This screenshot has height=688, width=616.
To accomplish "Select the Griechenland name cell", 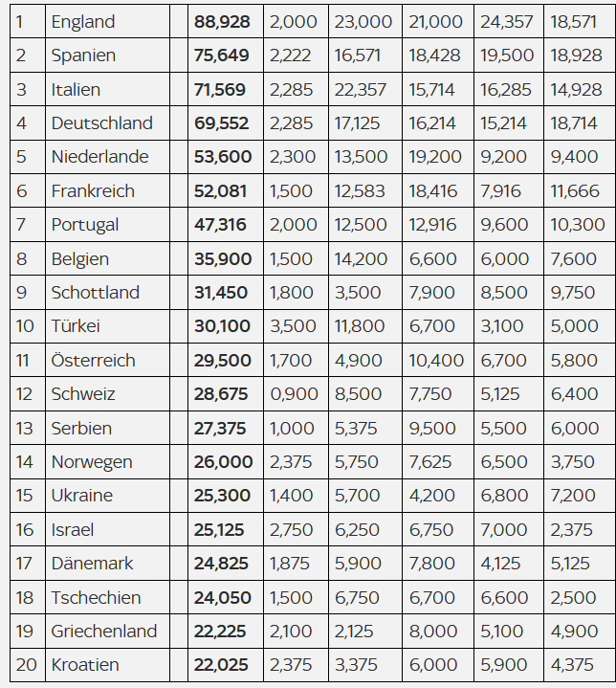I will click(x=107, y=632).
